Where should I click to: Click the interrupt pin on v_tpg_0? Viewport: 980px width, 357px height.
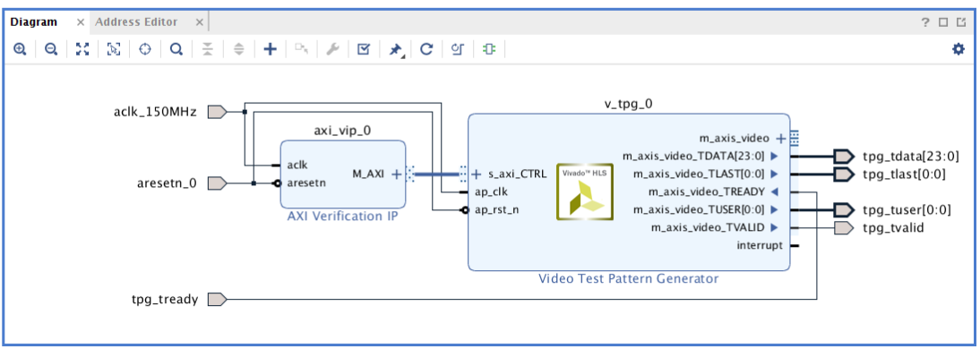760,245
